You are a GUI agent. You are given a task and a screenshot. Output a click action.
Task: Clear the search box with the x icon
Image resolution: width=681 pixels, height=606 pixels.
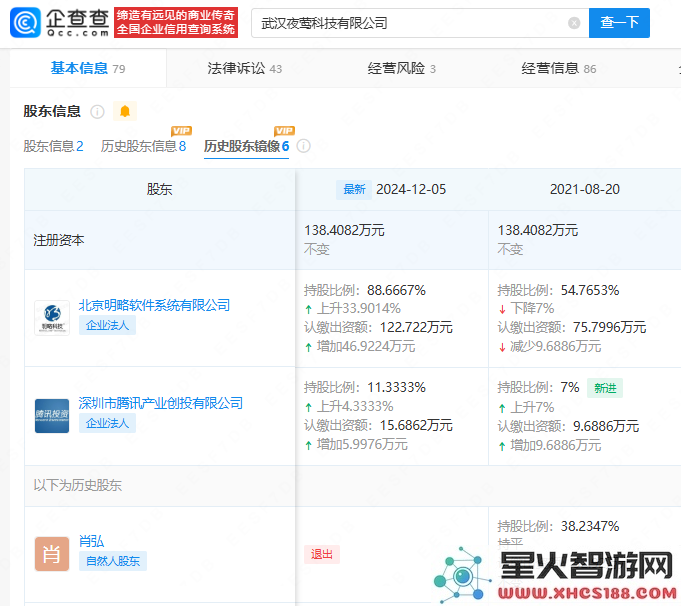pyautogui.click(x=574, y=23)
